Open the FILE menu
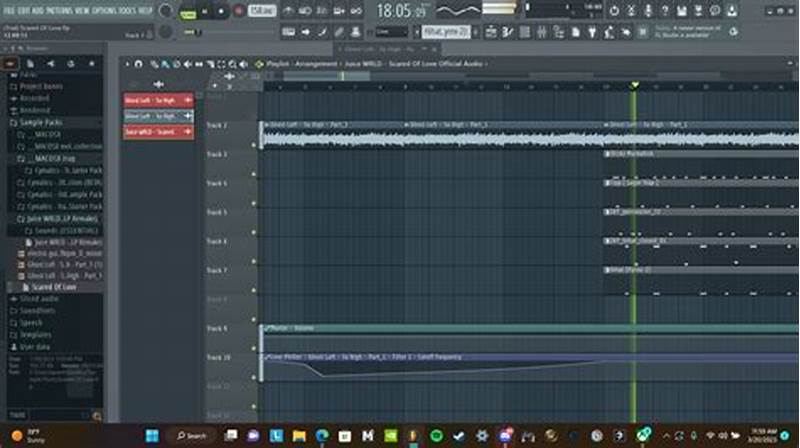The width and height of the screenshot is (800, 448). [x=9, y=10]
